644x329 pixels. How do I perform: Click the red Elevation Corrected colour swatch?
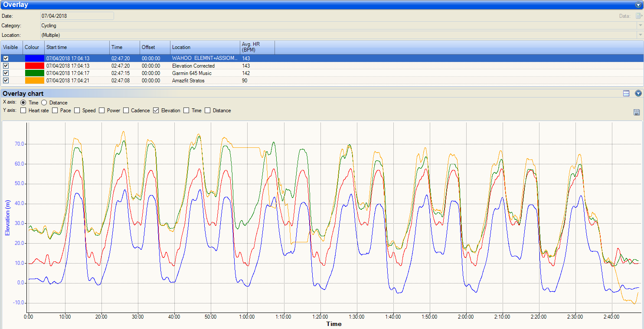pos(34,66)
